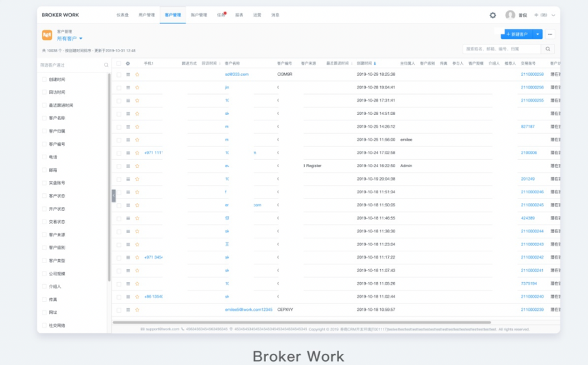Enable the 邮箱 filter checkbox
Image resolution: width=588 pixels, height=365 pixels.
pyautogui.click(x=44, y=170)
